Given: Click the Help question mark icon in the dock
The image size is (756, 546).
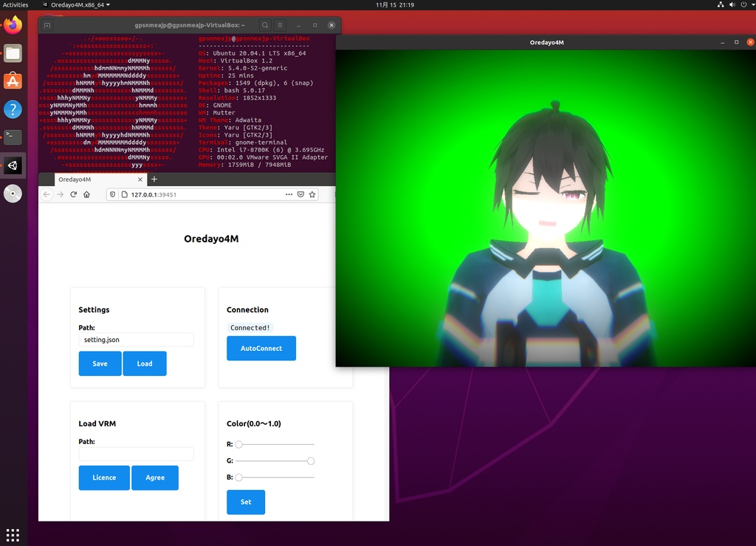Looking at the screenshot, I should (x=11, y=108).
